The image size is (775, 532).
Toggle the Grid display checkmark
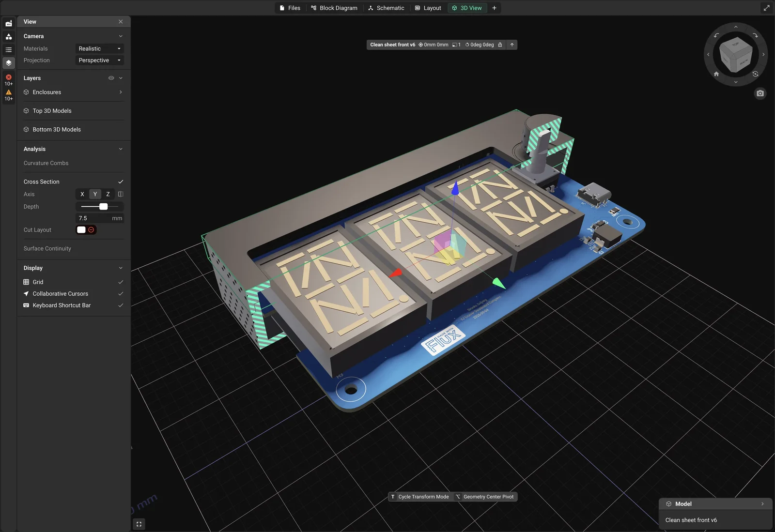(121, 282)
